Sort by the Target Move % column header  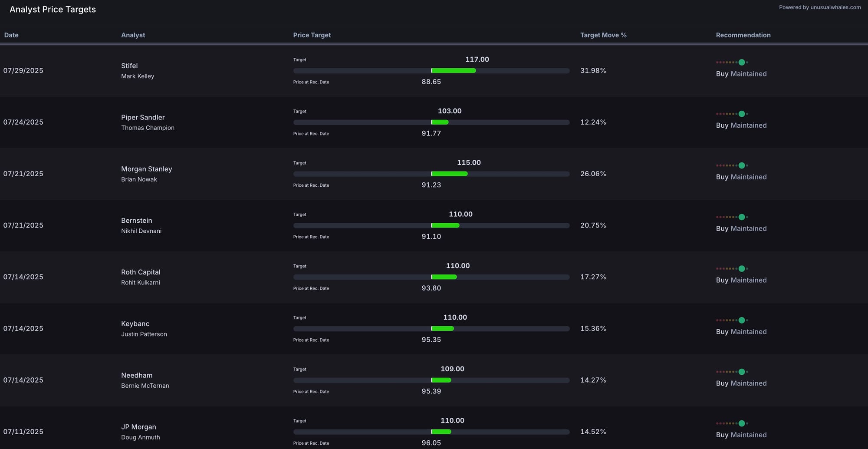click(603, 35)
